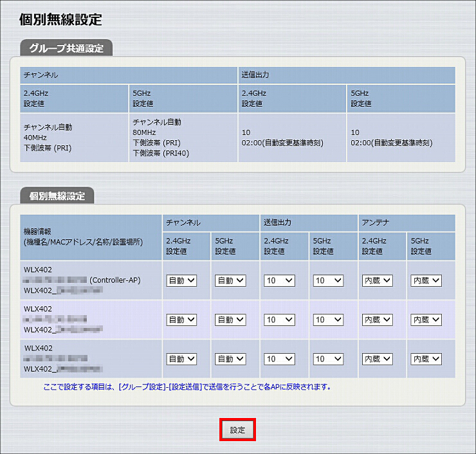
Task: Click the 設定 button
Action: pyautogui.click(x=237, y=430)
